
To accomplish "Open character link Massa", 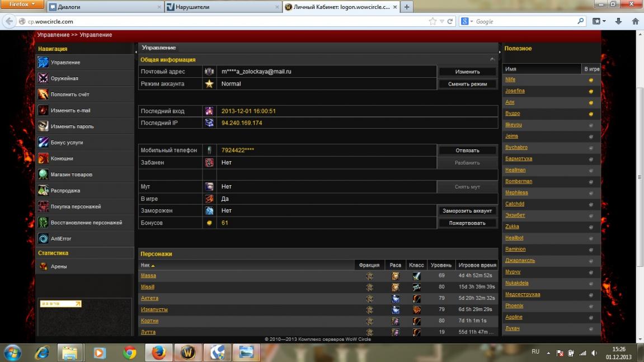I will [x=148, y=276].
